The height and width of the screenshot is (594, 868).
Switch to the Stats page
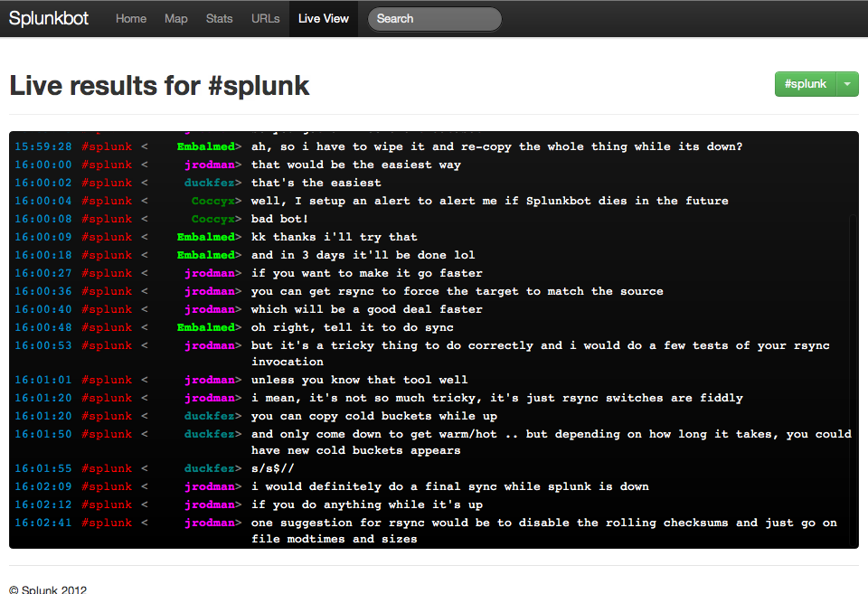click(x=219, y=18)
